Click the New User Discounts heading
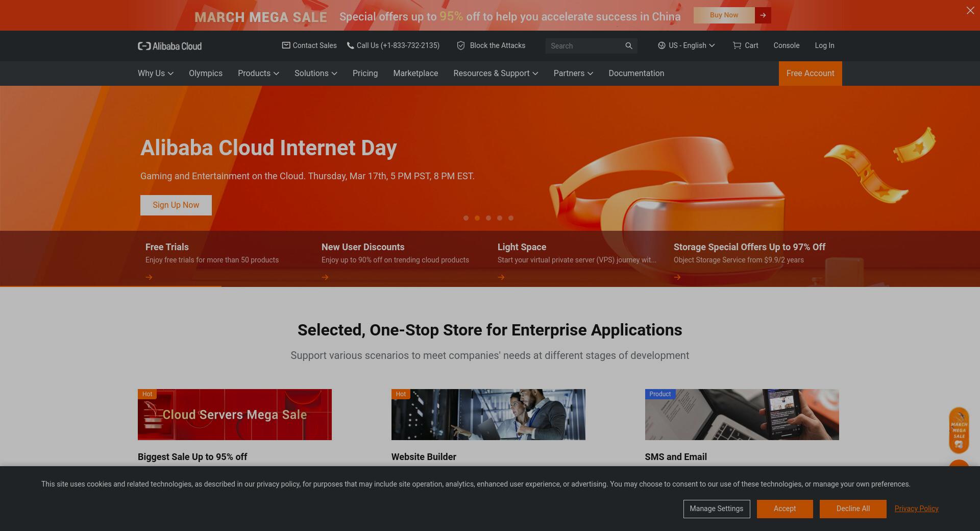This screenshot has width=980, height=531. 363,247
